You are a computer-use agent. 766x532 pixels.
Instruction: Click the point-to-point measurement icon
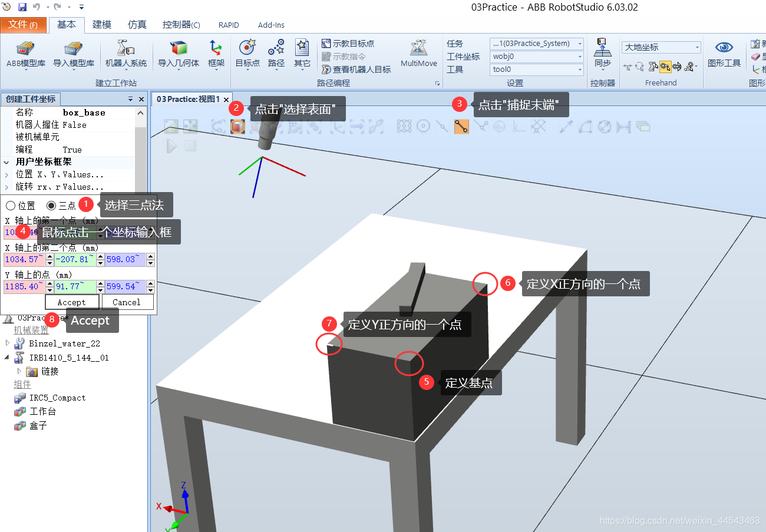tap(566, 126)
